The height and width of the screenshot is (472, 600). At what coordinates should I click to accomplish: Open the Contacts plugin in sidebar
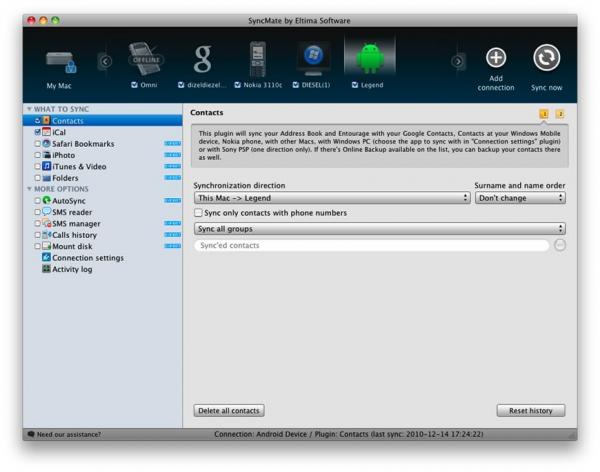[x=103, y=121]
